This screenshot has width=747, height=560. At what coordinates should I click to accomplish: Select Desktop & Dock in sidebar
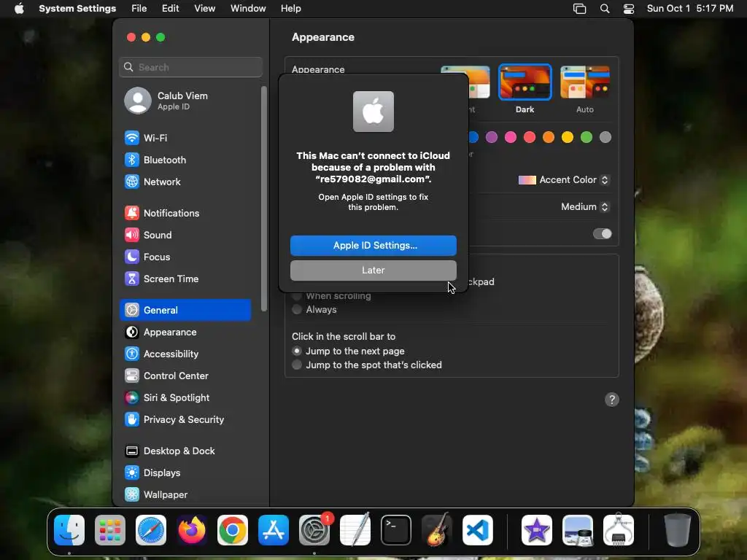[185, 451]
